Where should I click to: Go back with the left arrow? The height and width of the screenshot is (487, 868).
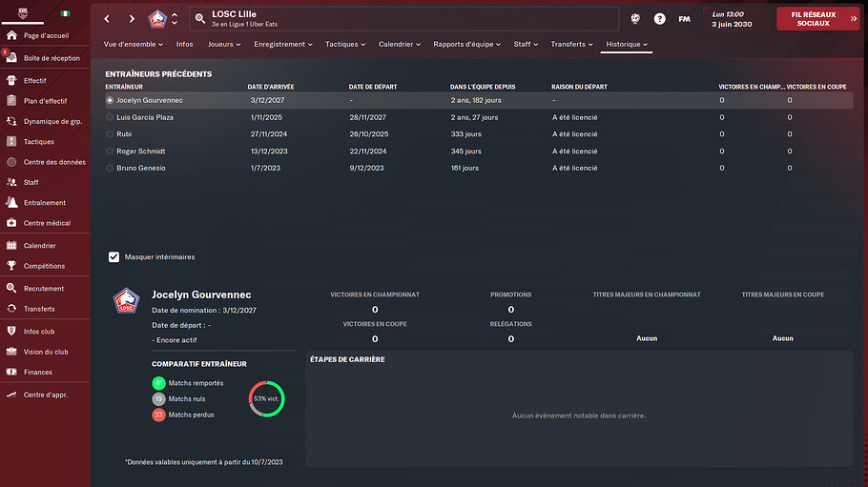tap(107, 19)
